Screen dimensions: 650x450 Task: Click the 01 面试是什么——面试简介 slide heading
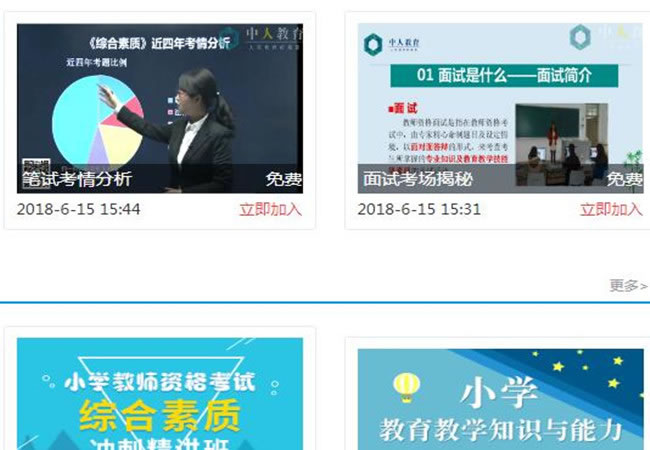pos(504,76)
